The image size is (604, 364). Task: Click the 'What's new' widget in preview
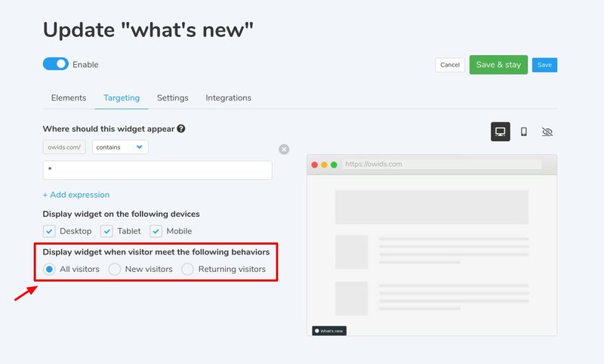coord(329,331)
